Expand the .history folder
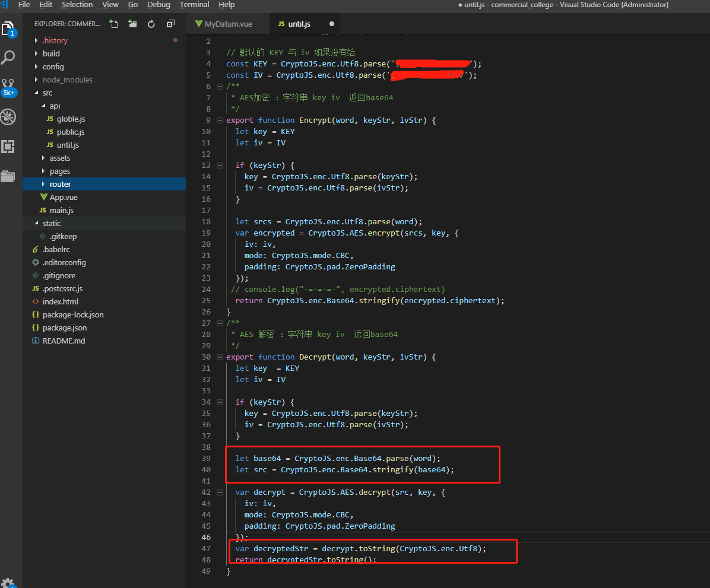The width and height of the screenshot is (710, 588). [104, 41]
